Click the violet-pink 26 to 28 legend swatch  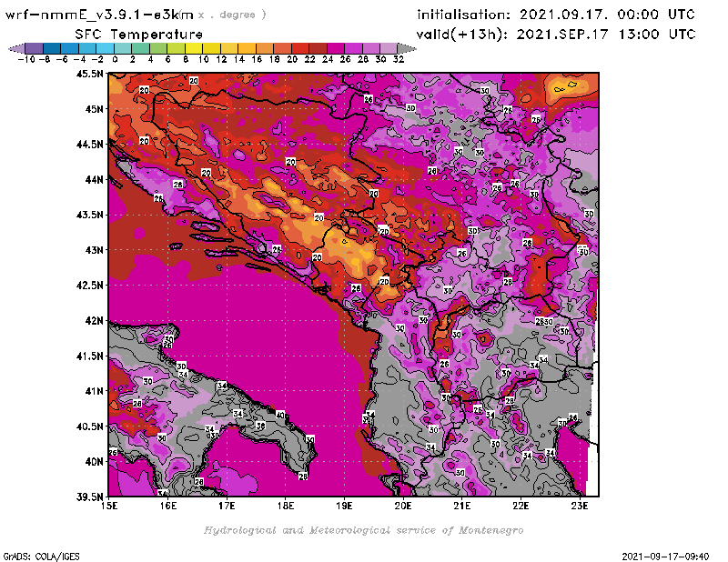pos(353,48)
